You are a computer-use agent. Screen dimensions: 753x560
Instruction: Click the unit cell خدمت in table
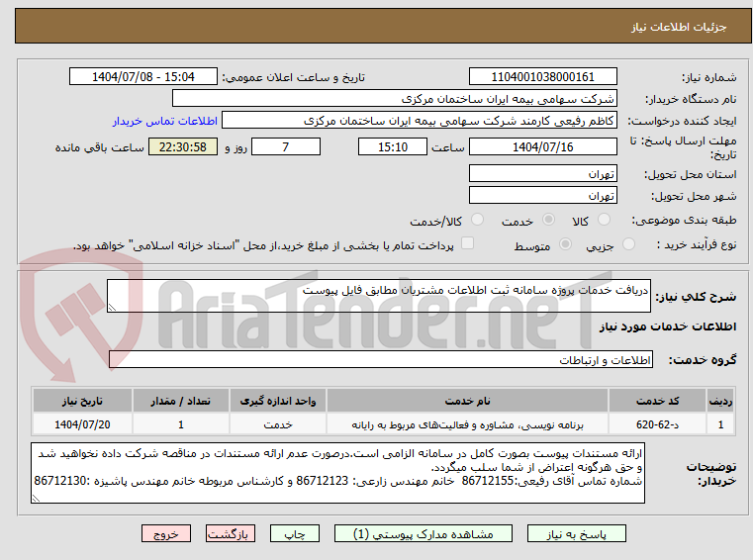pos(278,424)
